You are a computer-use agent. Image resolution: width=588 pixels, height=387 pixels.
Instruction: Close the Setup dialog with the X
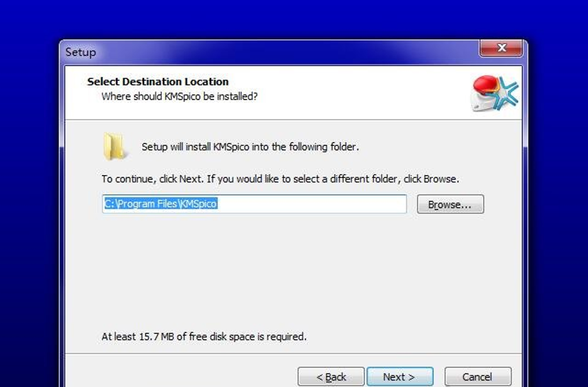click(x=501, y=48)
